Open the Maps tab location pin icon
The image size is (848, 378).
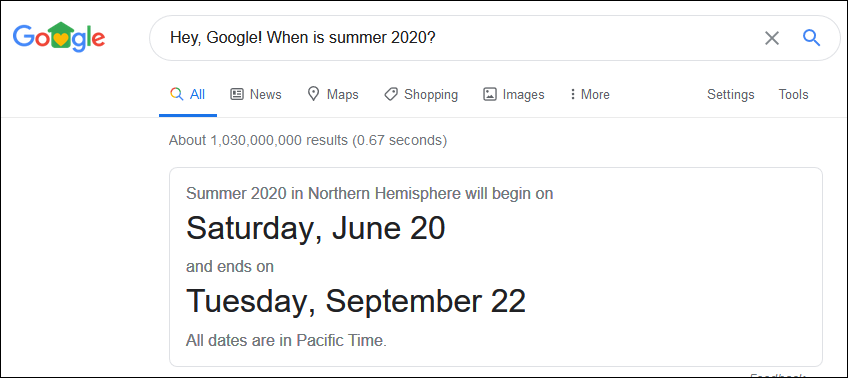pyautogui.click(x=313, y=94)
